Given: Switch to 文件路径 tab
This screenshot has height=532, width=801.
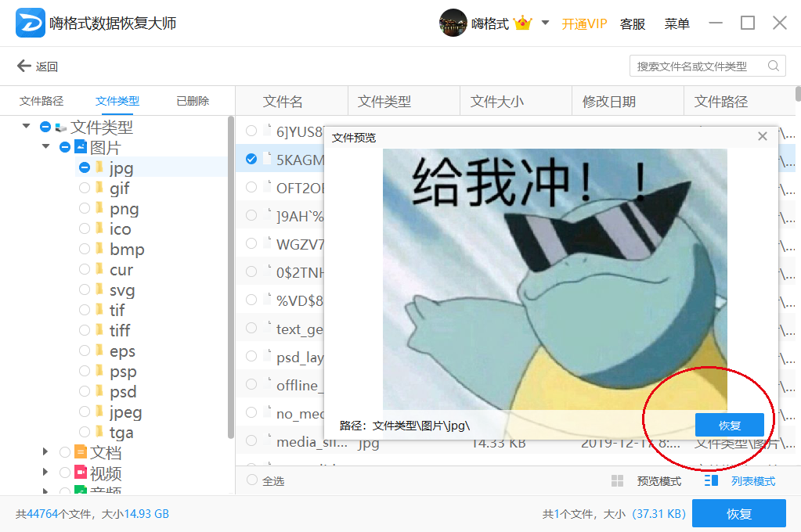Looking at the screenshot, I should (x=41, y=101).
